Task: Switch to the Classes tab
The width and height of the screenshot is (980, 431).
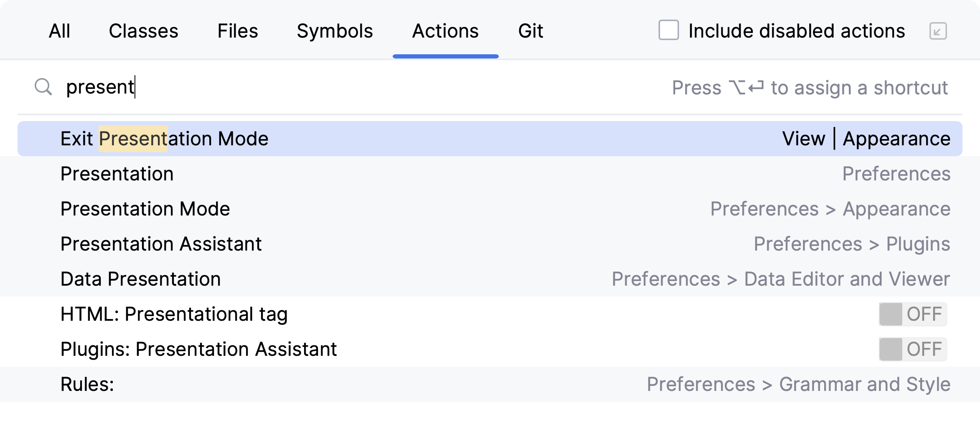Action: click(143, 31)
